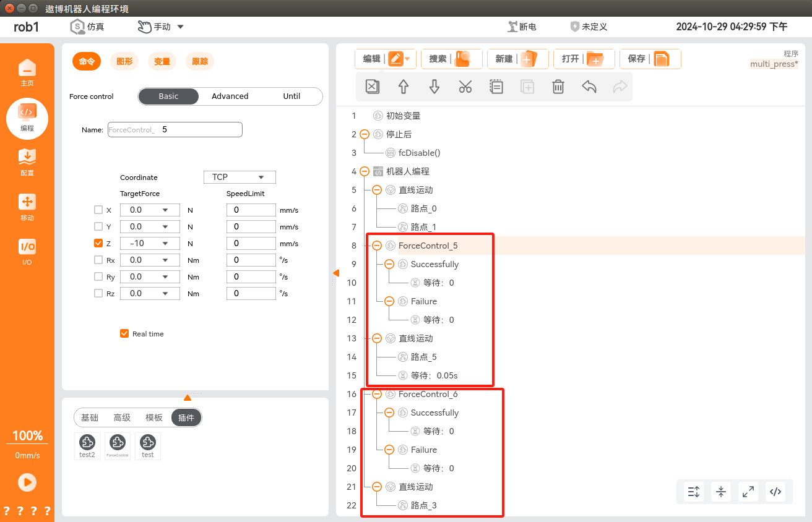Collapse the ForceControl_5 tree node
Screen dimensions: 812x522
[377, 246]
